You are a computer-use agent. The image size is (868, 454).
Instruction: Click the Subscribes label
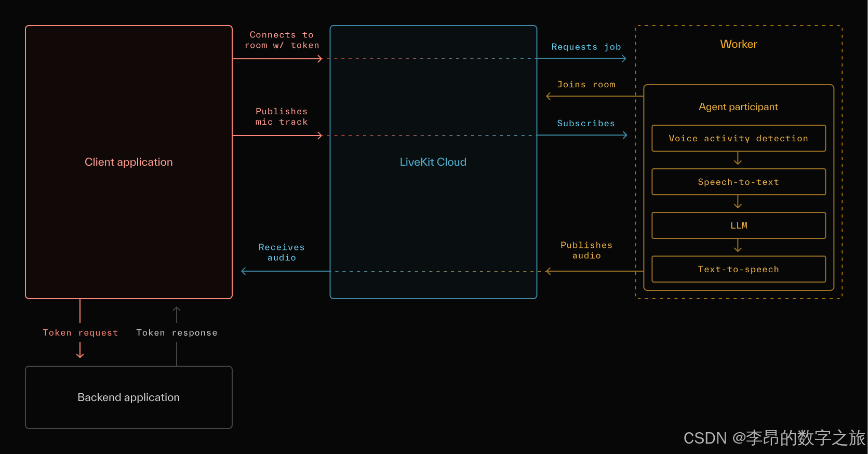click(586, 123)
